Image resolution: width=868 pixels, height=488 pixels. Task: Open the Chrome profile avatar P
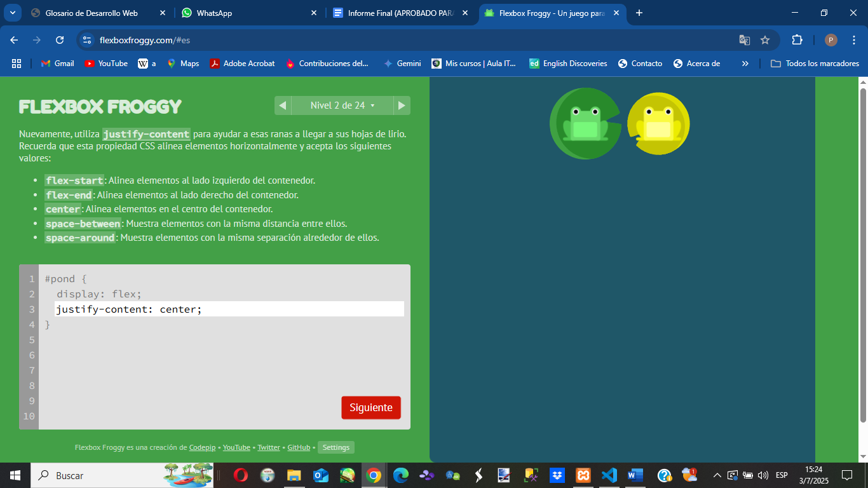[831, 40]
